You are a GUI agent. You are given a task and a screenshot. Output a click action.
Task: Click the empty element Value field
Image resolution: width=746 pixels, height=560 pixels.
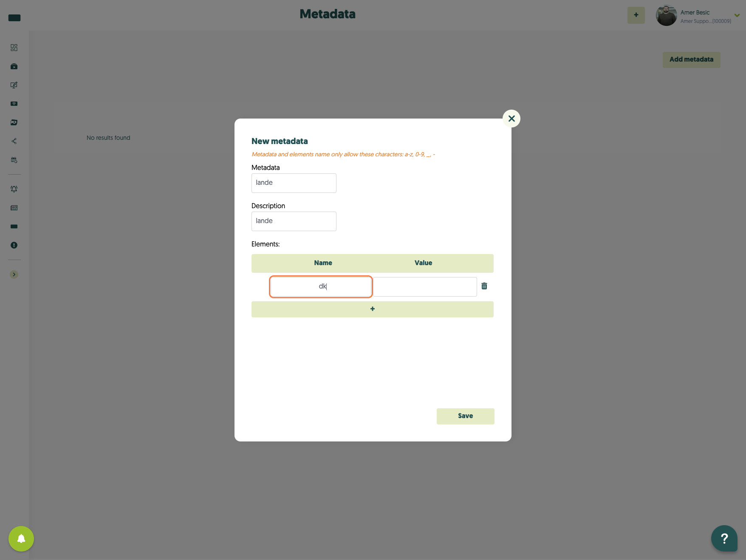(x=425, y=287)
